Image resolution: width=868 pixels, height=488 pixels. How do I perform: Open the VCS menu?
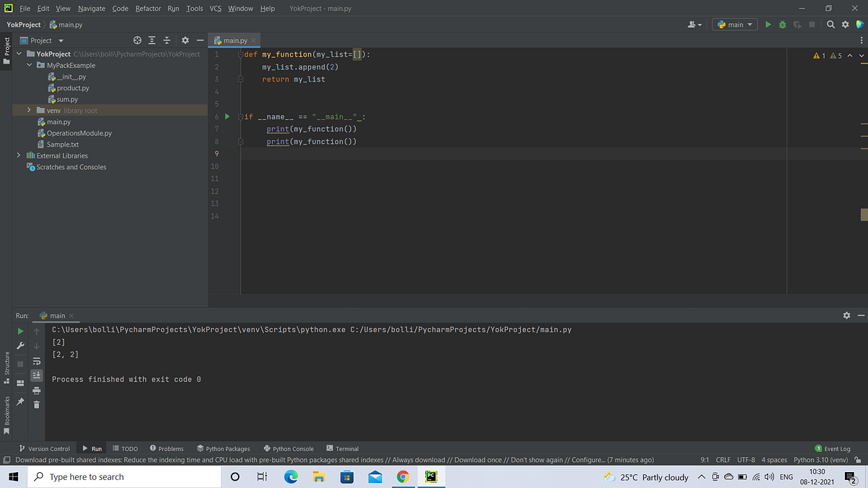(x=216, y=8)
